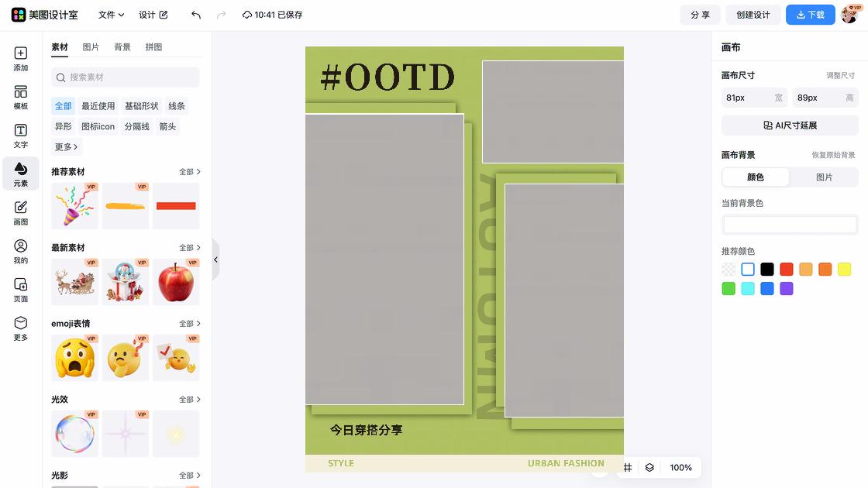Filter materials by 分隔线
This screenshot has height=488, width=868.
coord(136,126)
